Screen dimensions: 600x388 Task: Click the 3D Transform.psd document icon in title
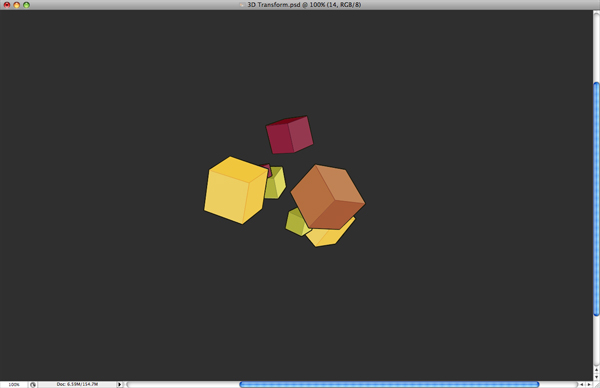click(242, 5)
